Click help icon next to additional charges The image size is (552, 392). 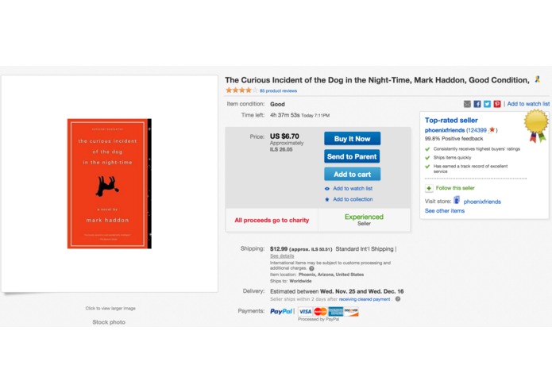(x=311, y=268)
